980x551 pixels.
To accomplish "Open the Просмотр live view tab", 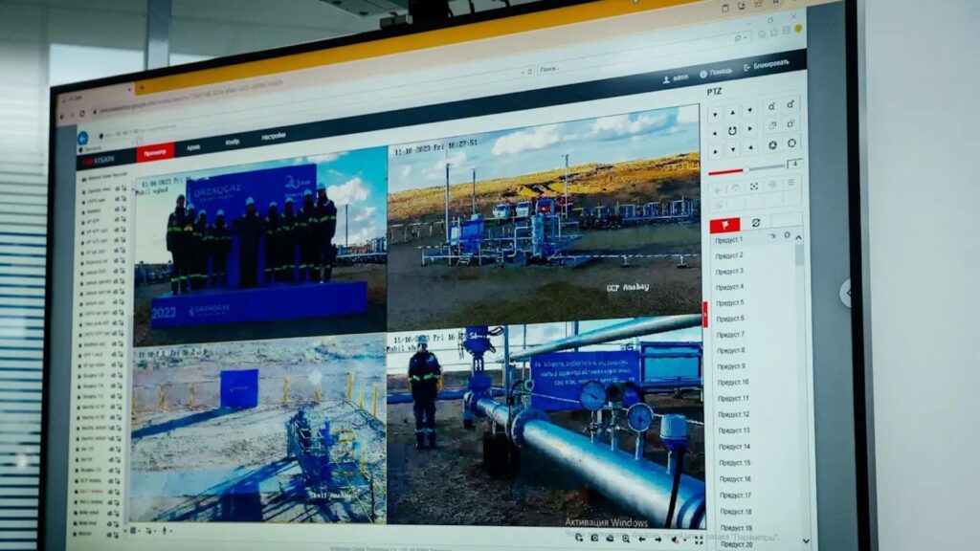I will coord(155,152).
